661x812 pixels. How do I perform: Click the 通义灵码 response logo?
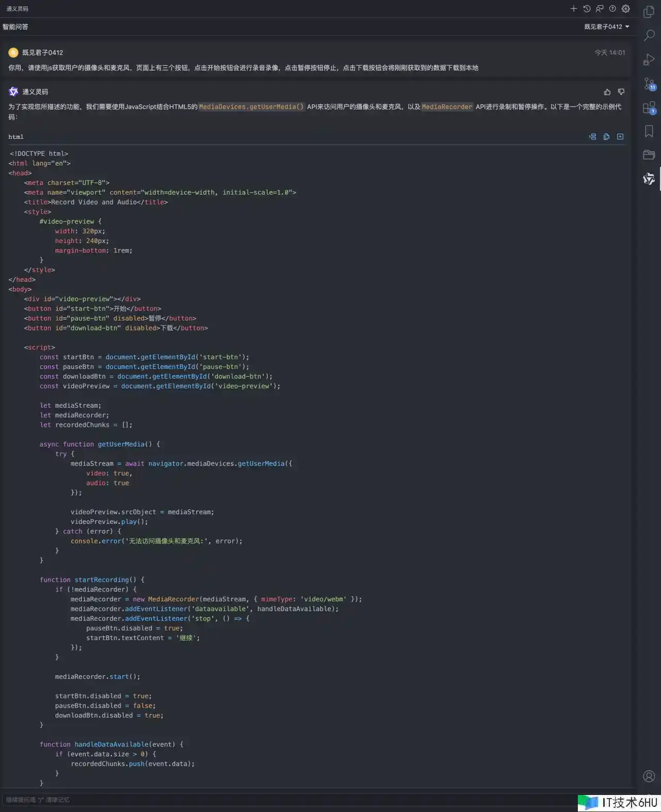(x=13, y=92)
